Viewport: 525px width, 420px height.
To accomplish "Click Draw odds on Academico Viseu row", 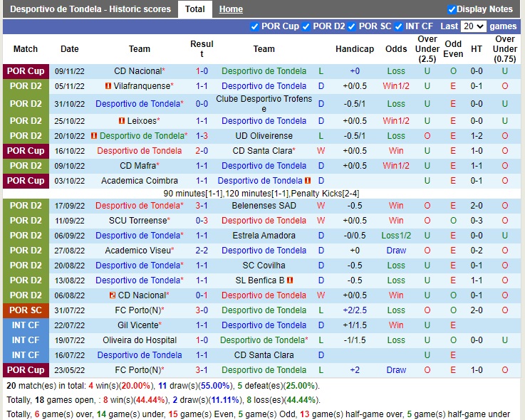I will click(396, 251).
